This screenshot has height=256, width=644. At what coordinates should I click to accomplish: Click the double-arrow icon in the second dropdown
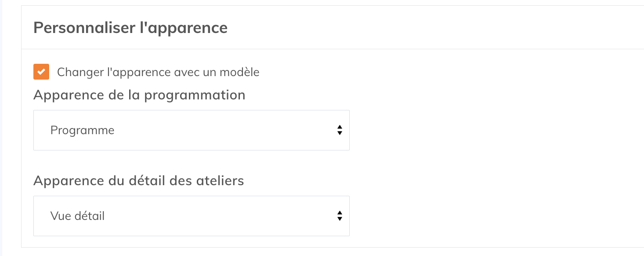click(x=340, y=216)
